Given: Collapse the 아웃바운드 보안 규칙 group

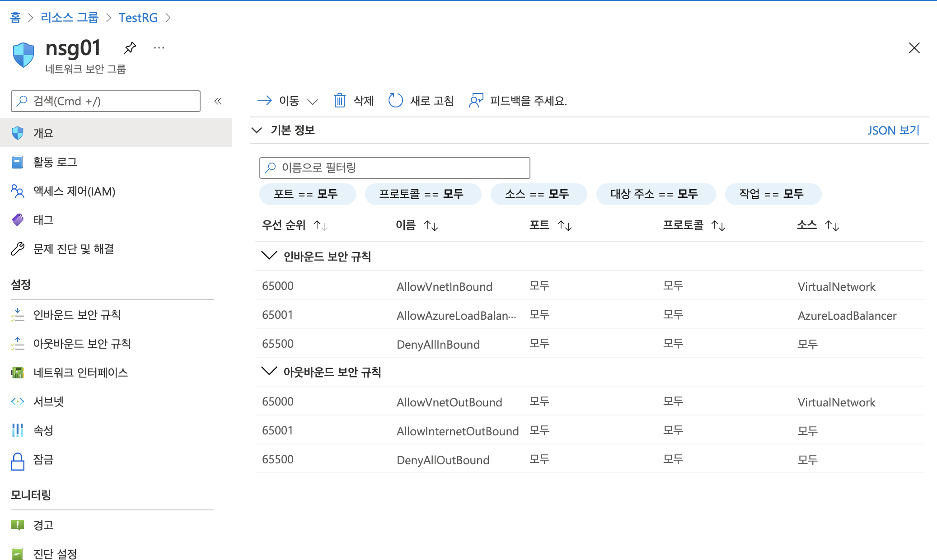Looking at the screenshot, I should pyautogui.click(x=269, y=372).
